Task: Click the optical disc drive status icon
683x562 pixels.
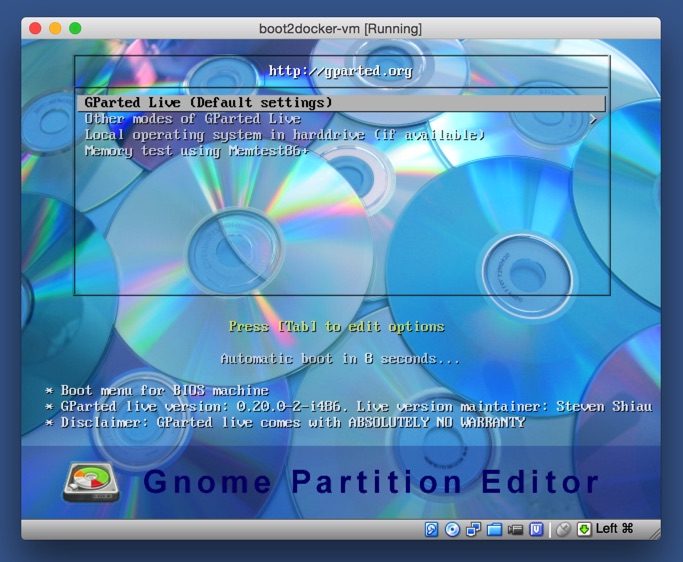Action: click(452, 529)
